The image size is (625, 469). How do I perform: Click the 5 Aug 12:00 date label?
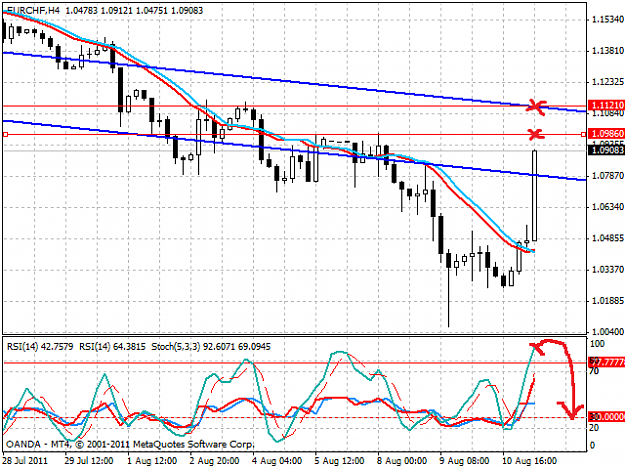coord(339,461)
